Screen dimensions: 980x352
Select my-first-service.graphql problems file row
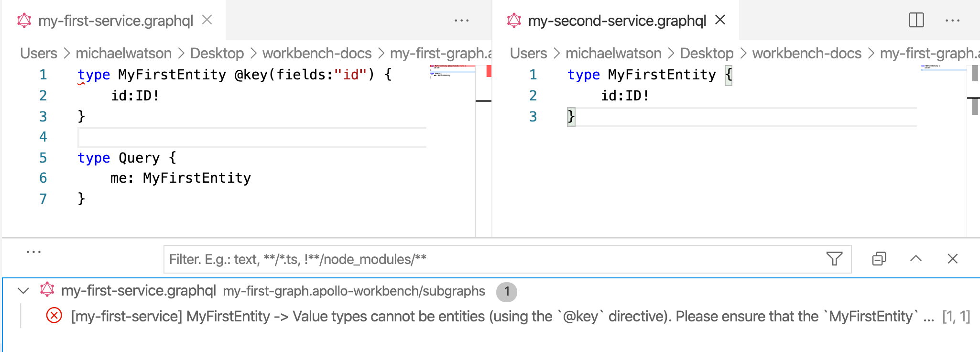pos(491,291)
